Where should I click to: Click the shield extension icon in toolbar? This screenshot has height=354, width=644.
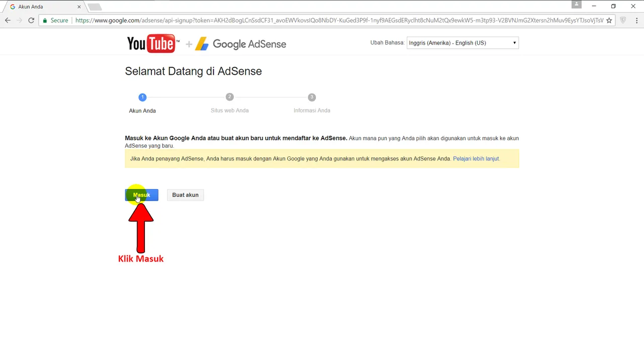pos(623,21)
